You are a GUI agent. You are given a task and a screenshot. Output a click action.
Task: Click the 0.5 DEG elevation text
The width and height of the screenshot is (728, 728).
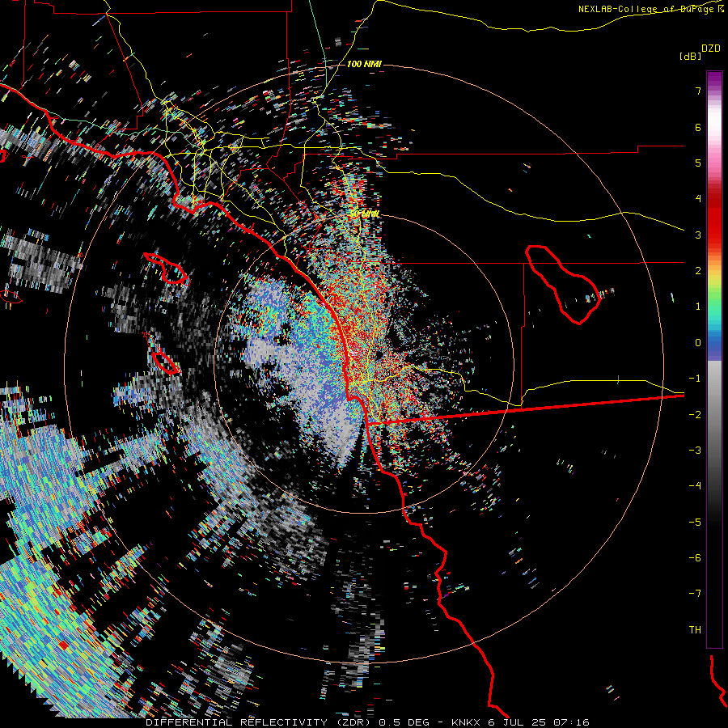coord(402,722)
